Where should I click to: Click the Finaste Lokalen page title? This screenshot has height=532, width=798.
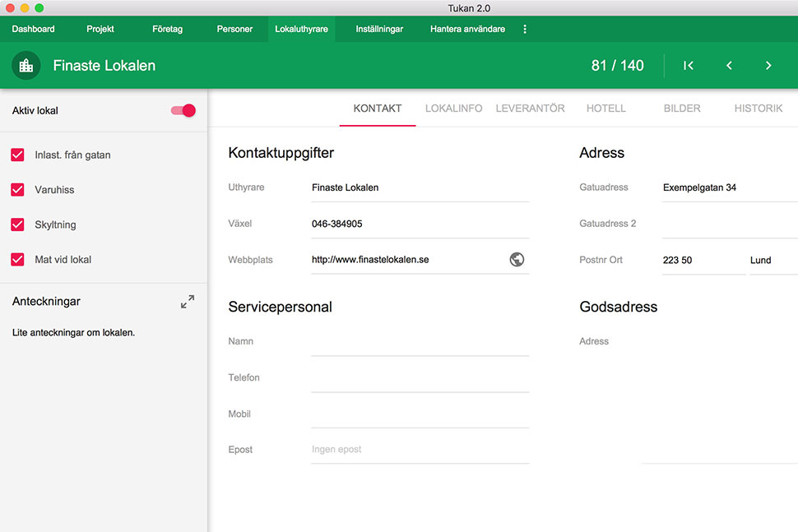pos(104,66)
